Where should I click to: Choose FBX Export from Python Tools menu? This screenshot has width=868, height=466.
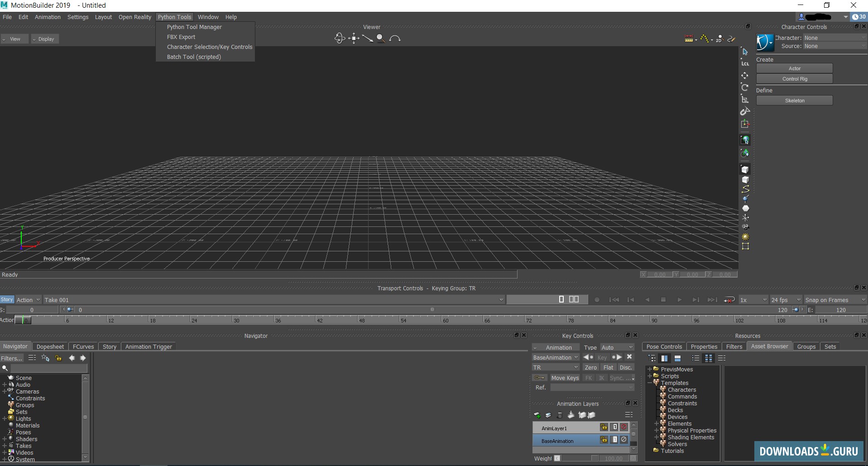pyautogui.click(x=181, y=37)
